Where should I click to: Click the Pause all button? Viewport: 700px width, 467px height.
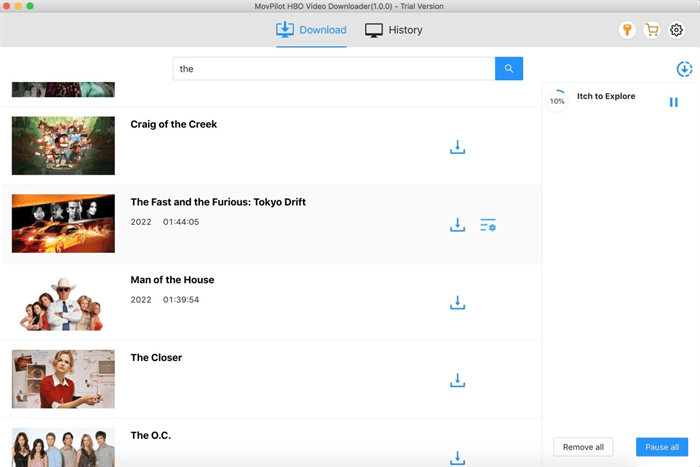click(662, 447)
